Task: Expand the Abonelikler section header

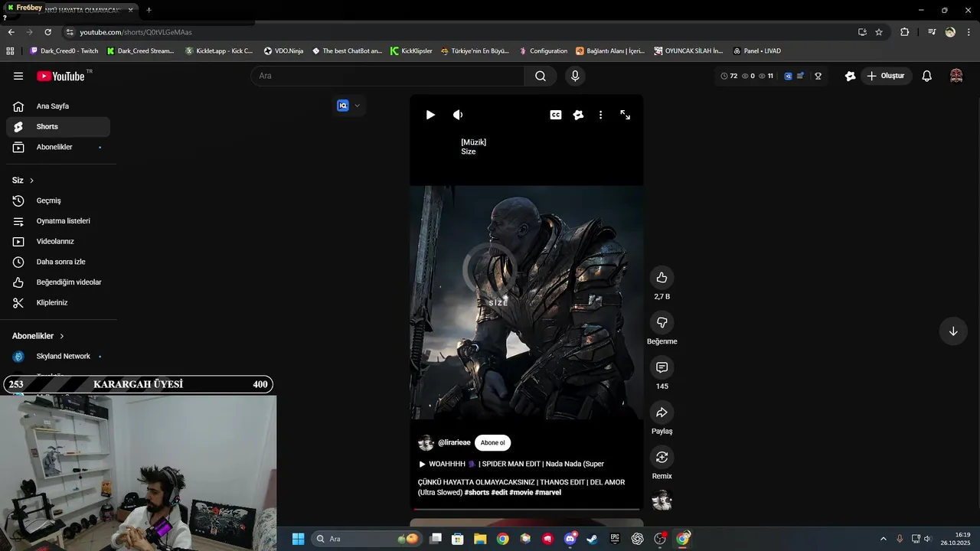Action: [38, 336]
